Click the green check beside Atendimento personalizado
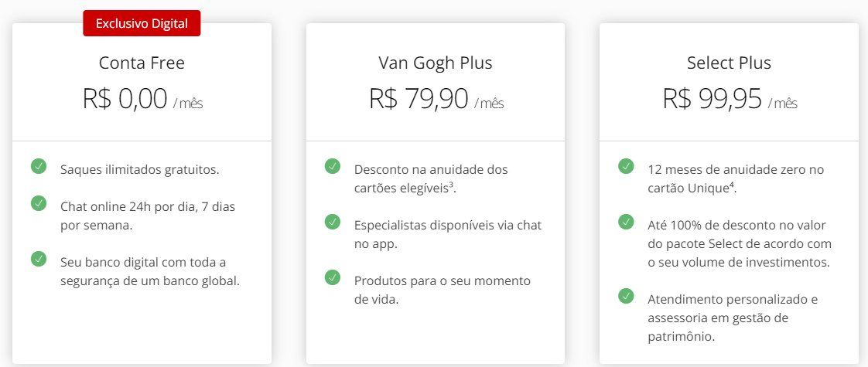Screen dimensions: 868x367 (626, 296)
